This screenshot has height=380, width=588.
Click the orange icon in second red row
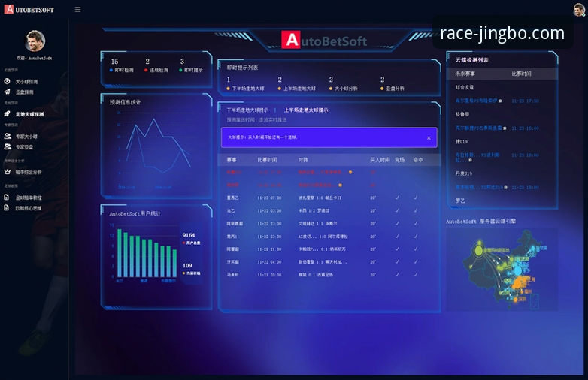(x=340, y=185)
